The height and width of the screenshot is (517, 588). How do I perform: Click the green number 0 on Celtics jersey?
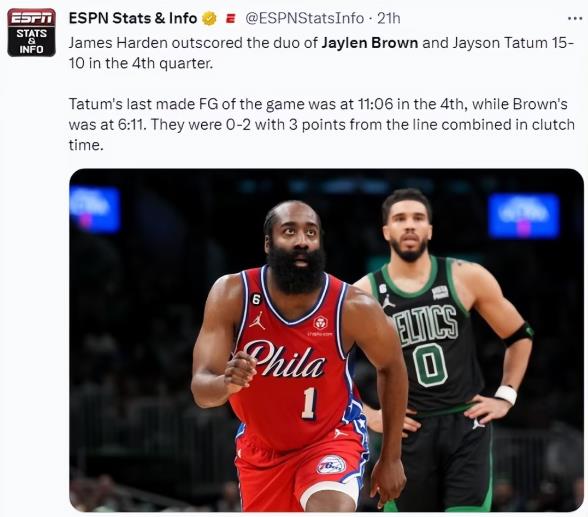(430, 365)
